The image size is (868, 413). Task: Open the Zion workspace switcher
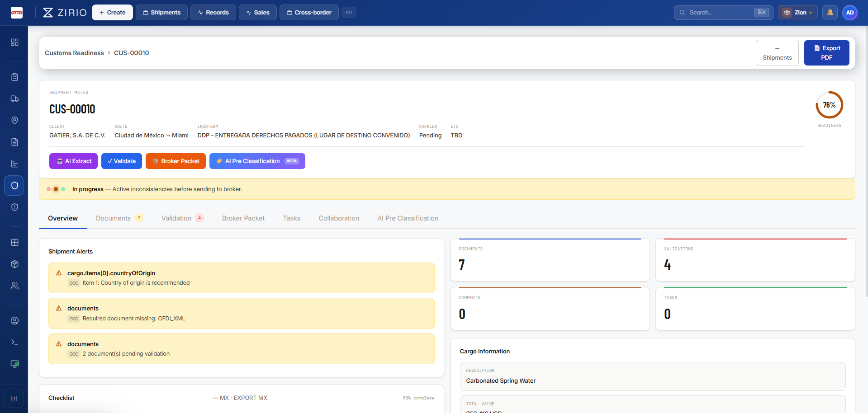797,13
